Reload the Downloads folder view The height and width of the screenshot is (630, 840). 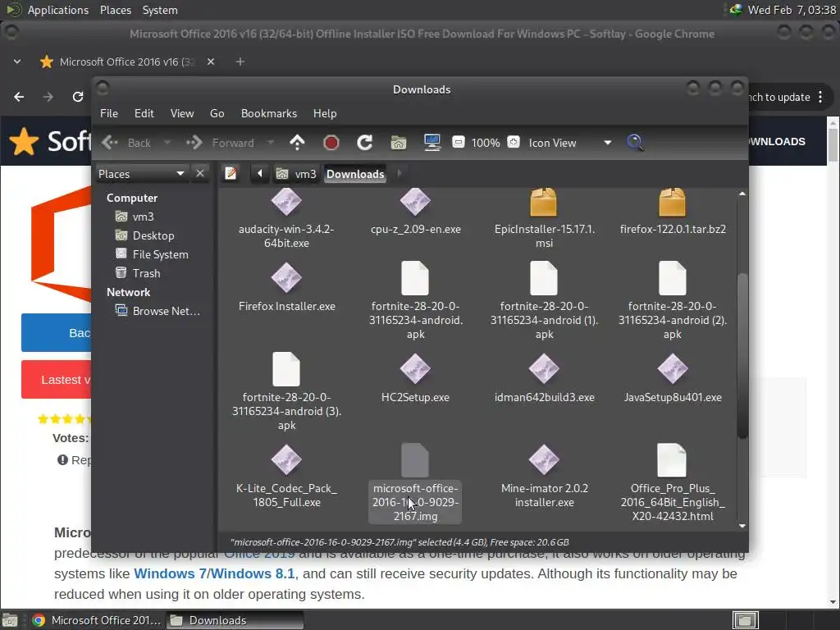pyautogui.click(x=365, y=143)
